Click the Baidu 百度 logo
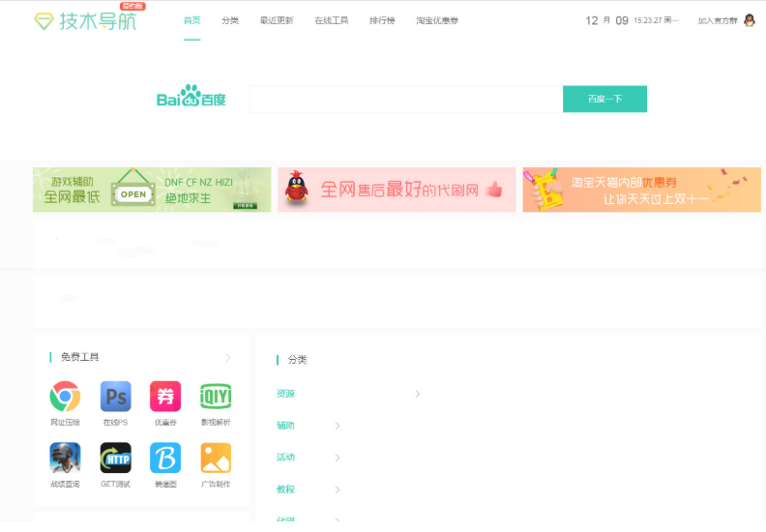The height and width of the screenshot is (532, 766). (191, 96)
